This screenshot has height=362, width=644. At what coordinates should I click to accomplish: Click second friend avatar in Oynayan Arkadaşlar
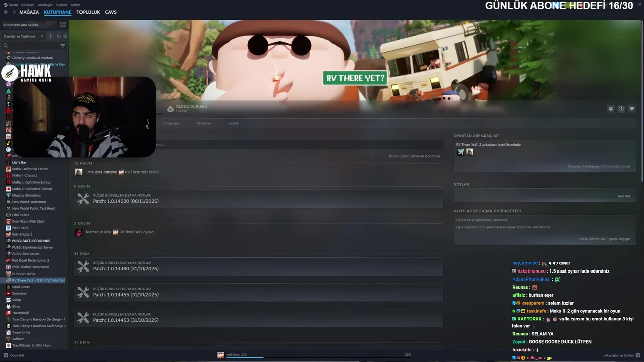coord(469,152)
